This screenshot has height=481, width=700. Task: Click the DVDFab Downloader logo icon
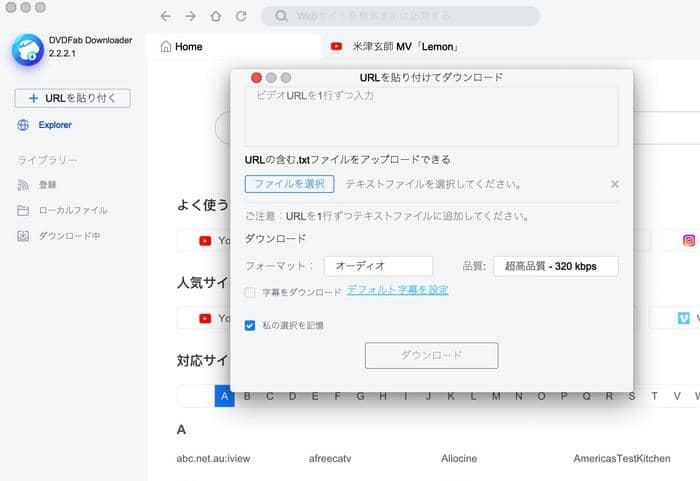point(27,54)
